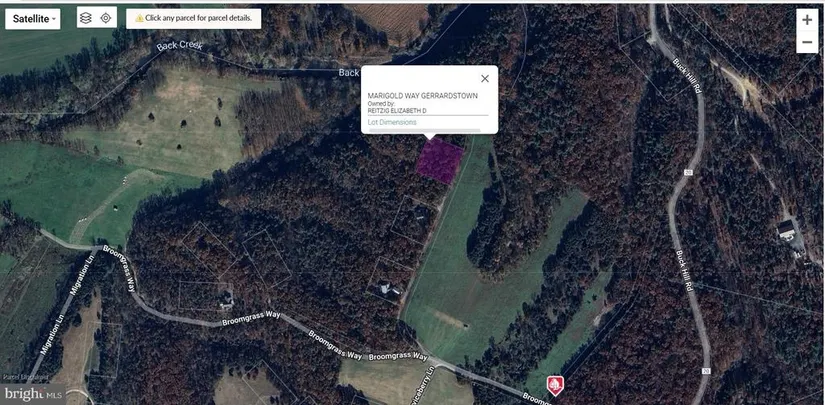Click MARIGOLD WAY GERRARDSTOWN address text
This screenshot has width=825, height=405.
(x=422, y=96)
